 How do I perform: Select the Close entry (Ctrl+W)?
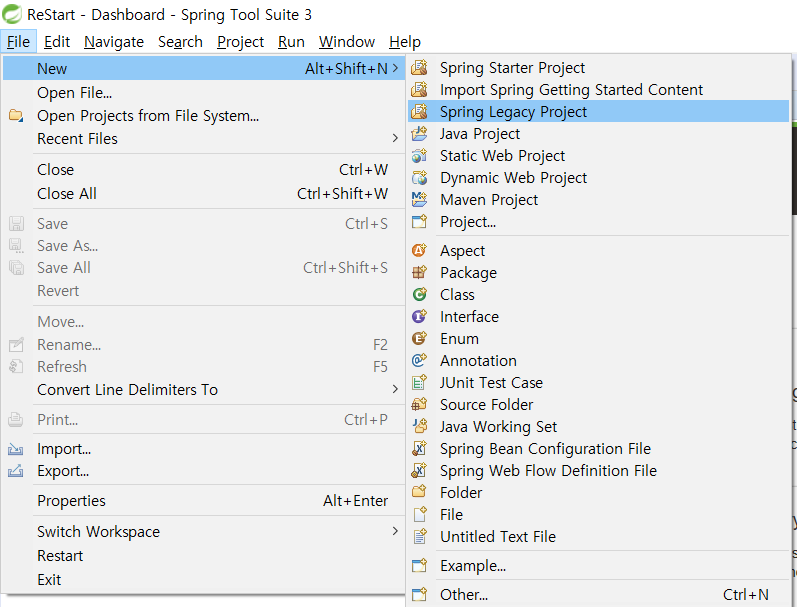point(203,169)
